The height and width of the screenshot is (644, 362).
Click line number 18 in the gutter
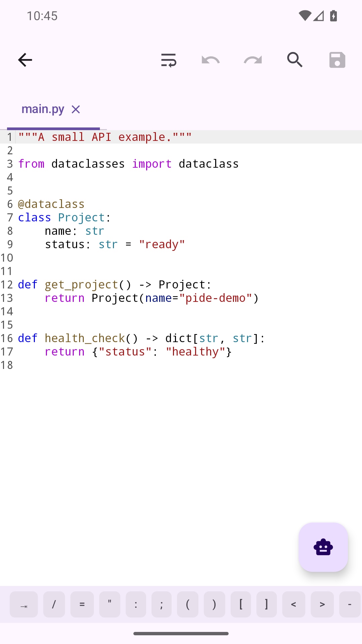(x=7, y=365)
